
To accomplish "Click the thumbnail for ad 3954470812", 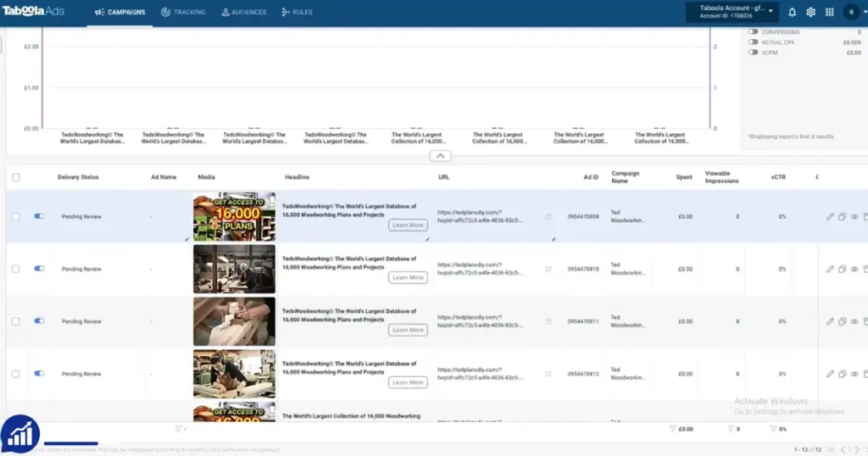I will pos(234,374).
